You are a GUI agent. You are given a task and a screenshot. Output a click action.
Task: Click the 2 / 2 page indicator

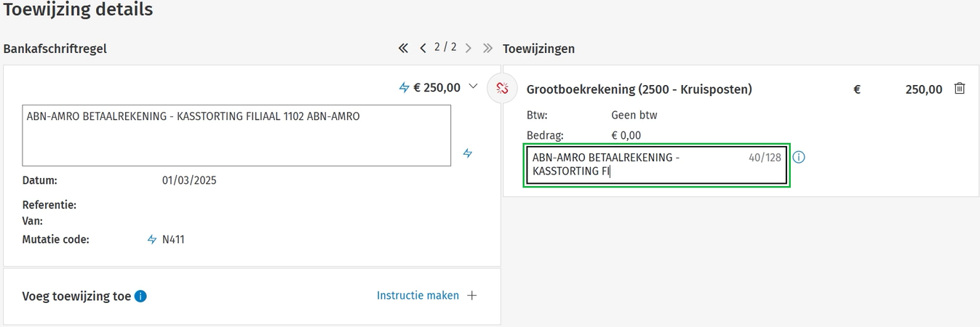coord(445,47)
